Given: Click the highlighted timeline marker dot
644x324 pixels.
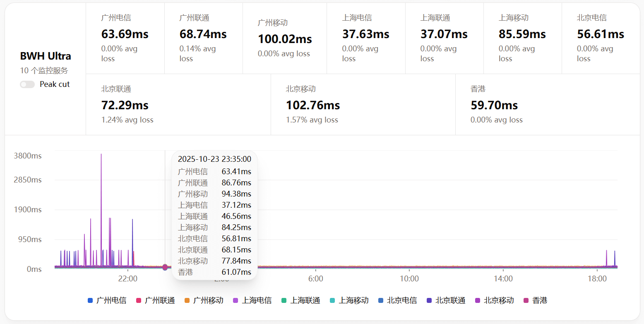Looking at the screenshot, I should [165, 267].
